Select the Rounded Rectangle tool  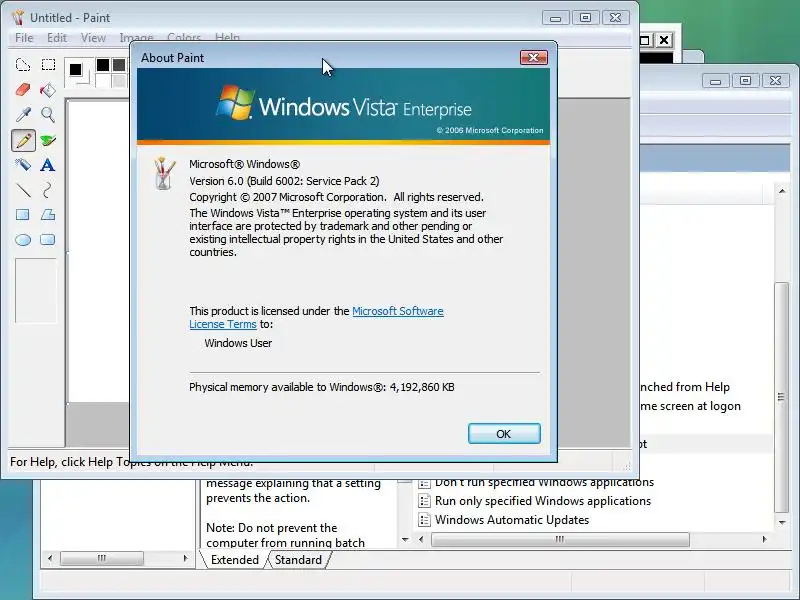[48, 240]
